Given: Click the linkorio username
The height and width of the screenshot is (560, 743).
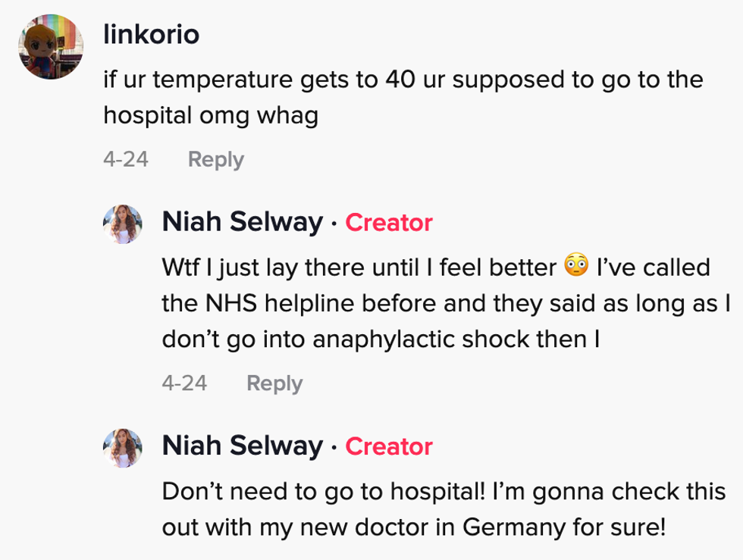Looking at the screenshot, I should (151, 35).
